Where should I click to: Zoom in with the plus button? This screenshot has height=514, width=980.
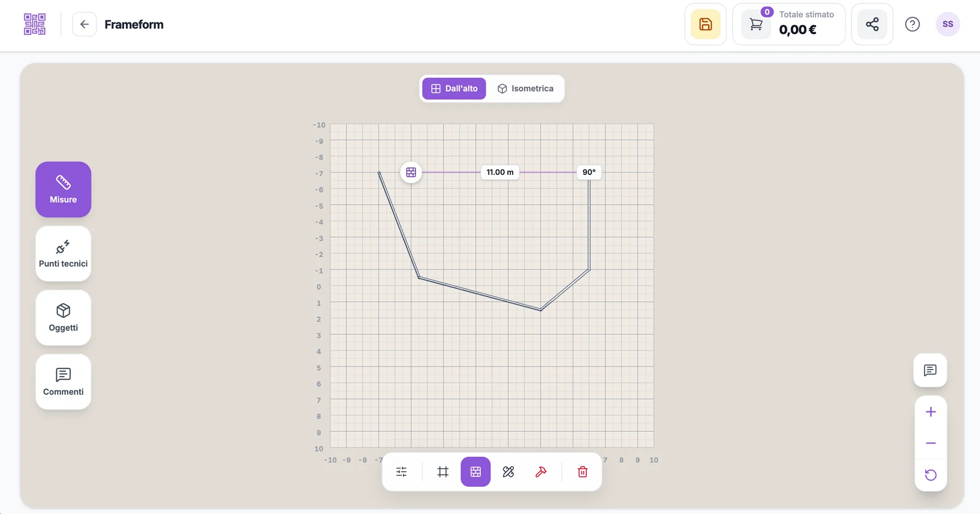point(931,412)
